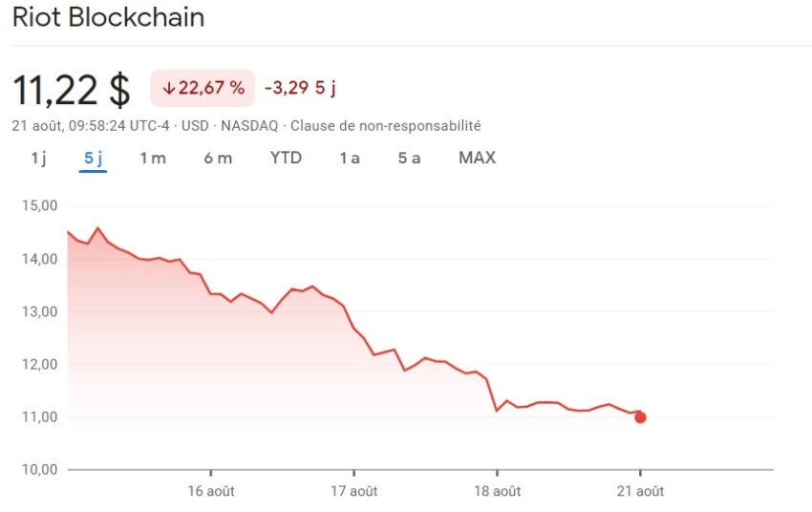Click the 21 août axis label
Image resolution: width=812 pixels, height=512 pixels.
pyautogui.click(x=640, y=491)
